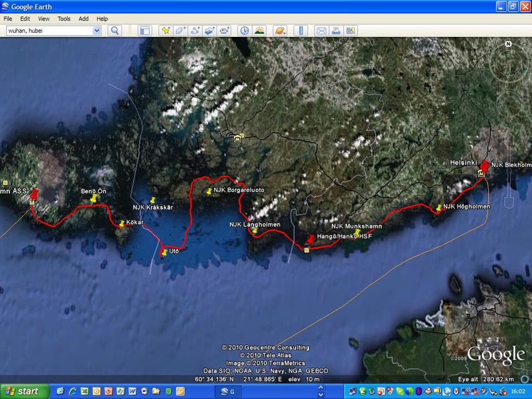Screen dimensions: 532x399
Task: Select the Add Path tool
Action: pos(195,31)
